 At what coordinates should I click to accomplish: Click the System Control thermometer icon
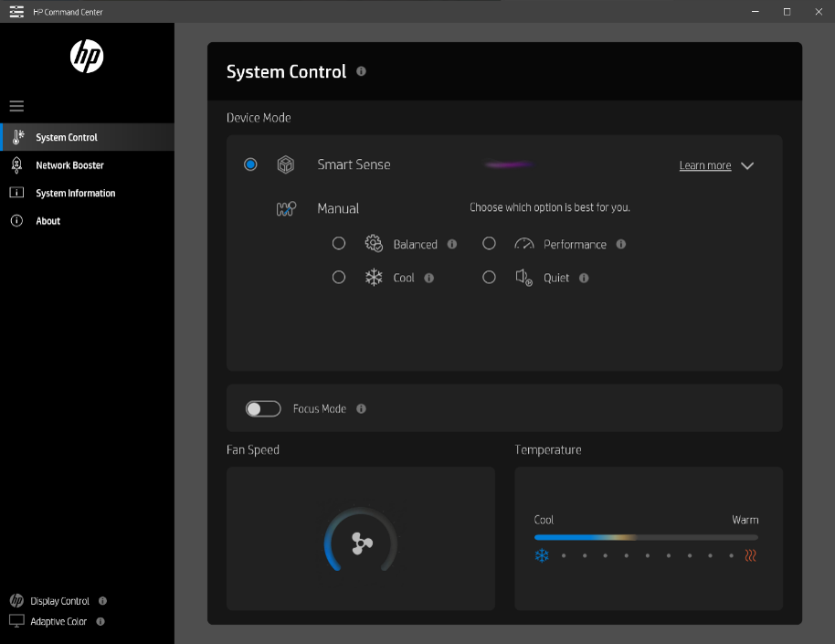coord(18,137)
